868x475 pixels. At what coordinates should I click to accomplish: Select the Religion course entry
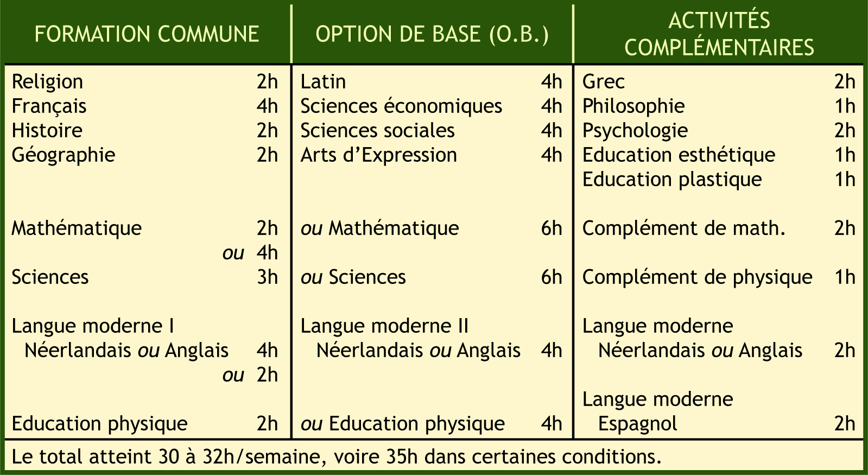(x=48, y=82)
